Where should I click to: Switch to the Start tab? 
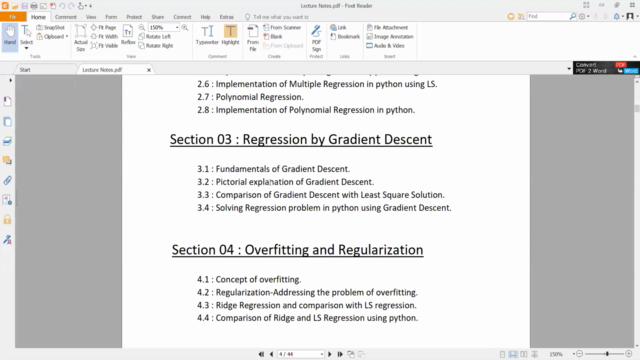[25, 70]
